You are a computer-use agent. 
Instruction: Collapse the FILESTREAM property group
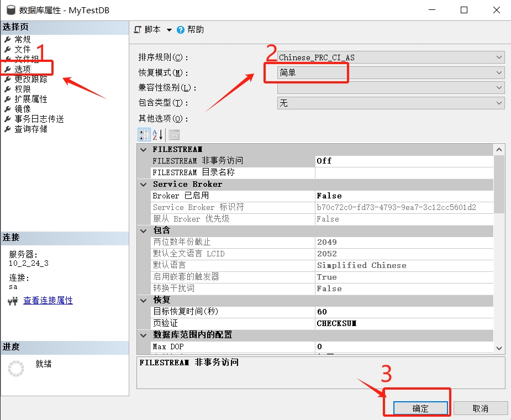(x=144, y=149)
